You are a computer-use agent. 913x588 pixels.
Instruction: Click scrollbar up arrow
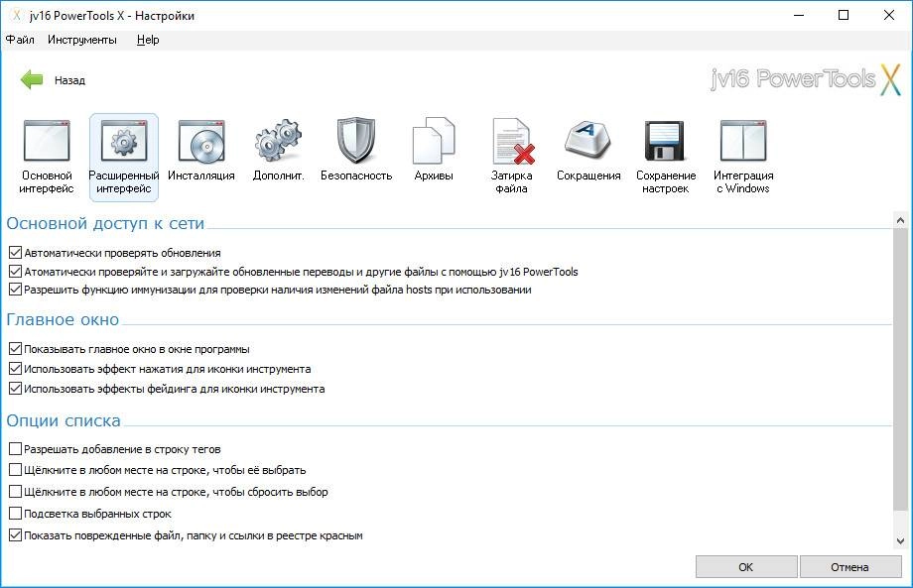point(900,220)
